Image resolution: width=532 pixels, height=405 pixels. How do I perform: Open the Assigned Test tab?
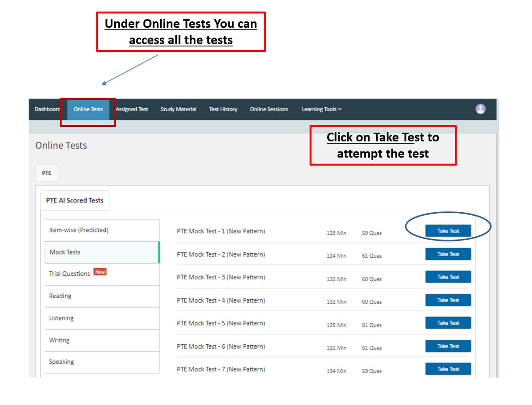coord(132,109)
